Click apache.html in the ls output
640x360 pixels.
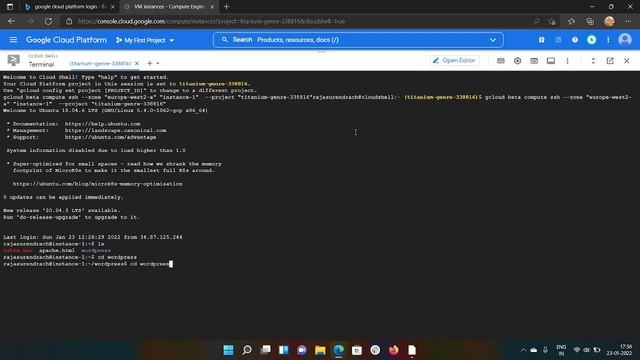pyautogui.click(x=57, y=250)
